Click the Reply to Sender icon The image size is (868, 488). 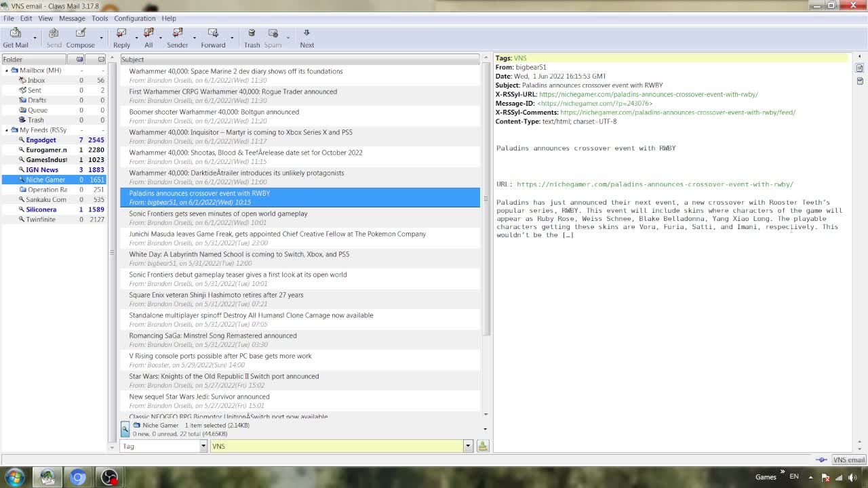point(178,33)
